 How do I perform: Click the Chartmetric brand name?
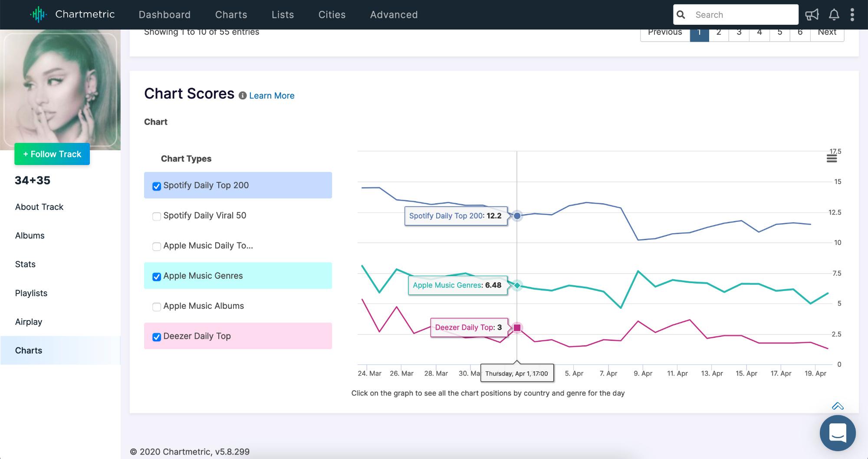85,14
